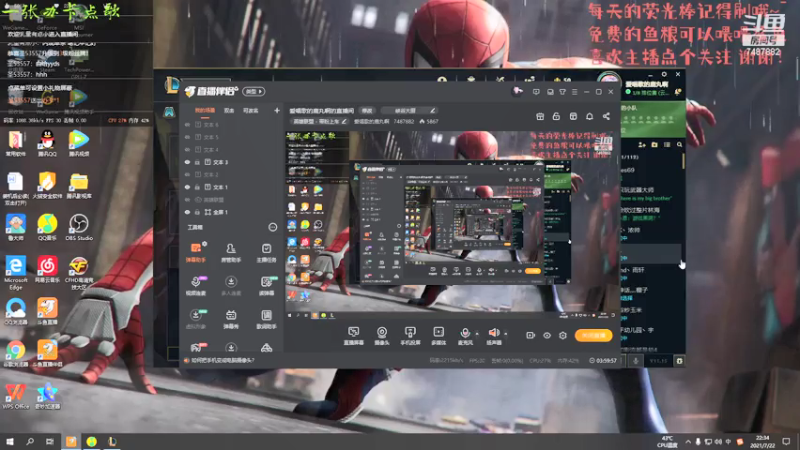The width and height of the screenshot is (800, 450).
Task: Open the 歌词助手 tool
Action: tap(266, 319)
